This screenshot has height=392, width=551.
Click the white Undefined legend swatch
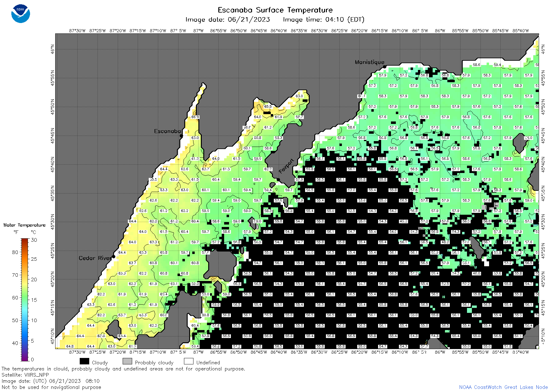click(189, 361)
